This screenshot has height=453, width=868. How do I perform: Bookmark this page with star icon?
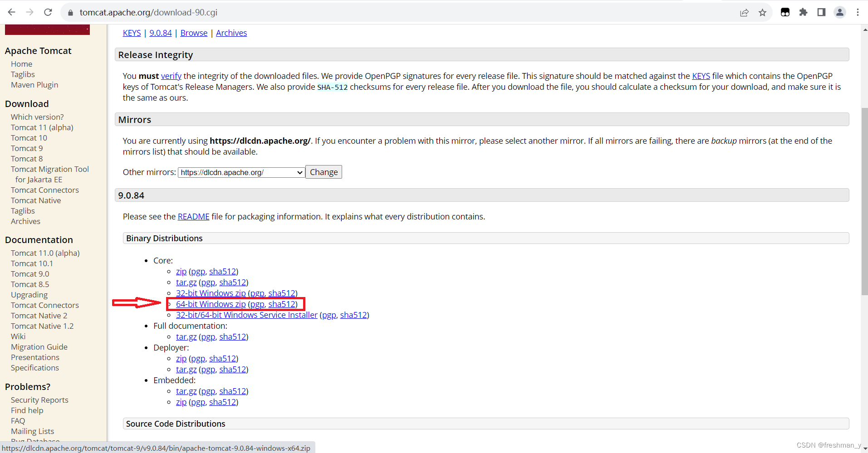pos(762,13)
